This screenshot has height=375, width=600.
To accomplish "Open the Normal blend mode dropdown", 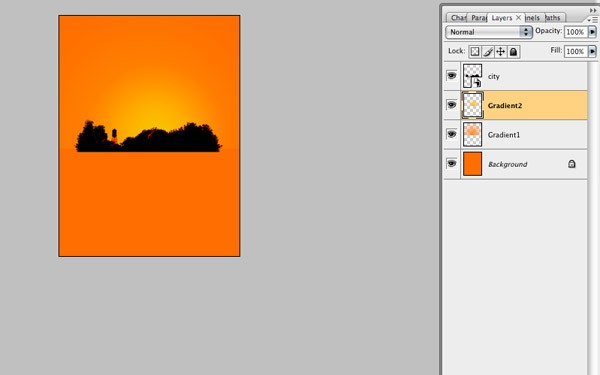I will click(x=489, y=32).
